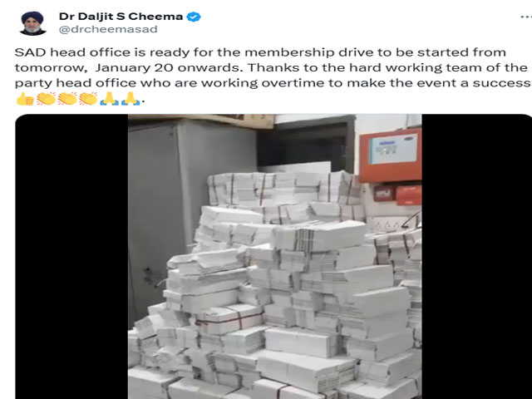Click the middle clapping hands emoji
Viewport: 532px width, 399px height.
pyautogui.click(x=67, y=99)
